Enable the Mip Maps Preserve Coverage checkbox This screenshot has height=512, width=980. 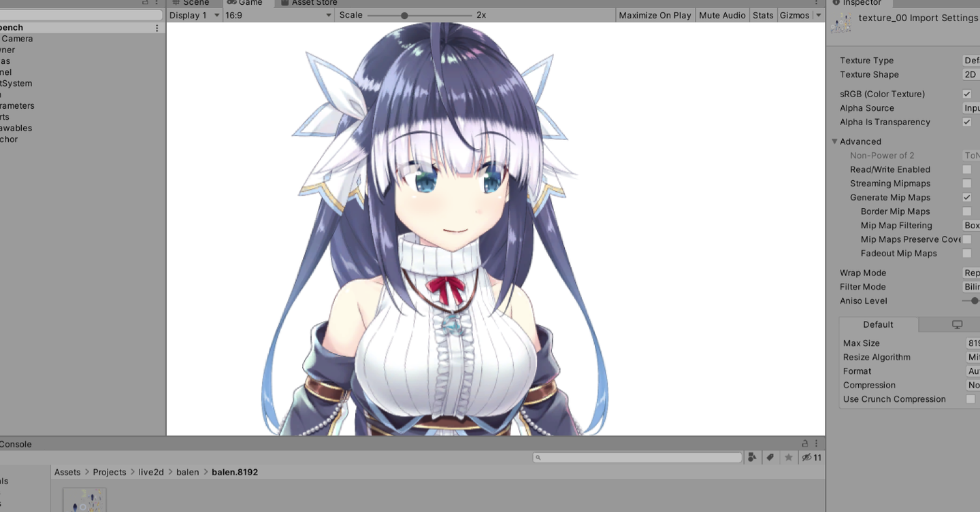(x=966, y=239)
